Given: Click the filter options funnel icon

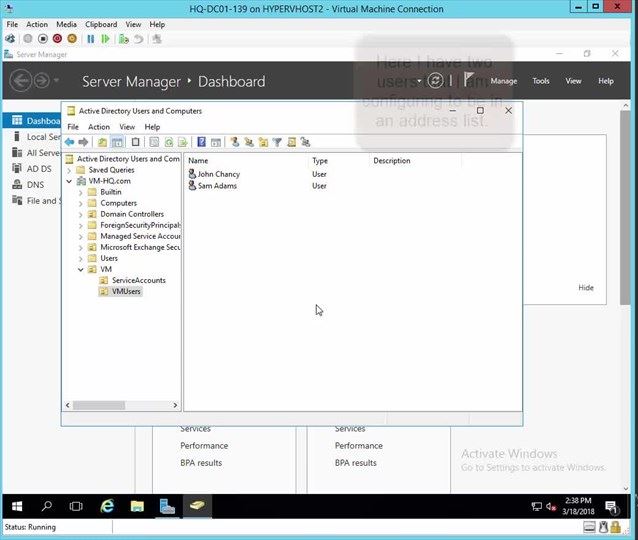Looking at the screenshot, I should 277,142.
